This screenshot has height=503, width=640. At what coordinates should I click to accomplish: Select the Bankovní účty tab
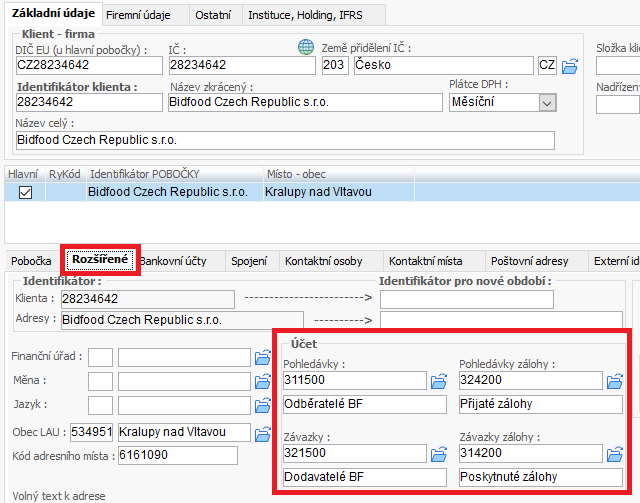pyautogui.click(x=174, y=261)
